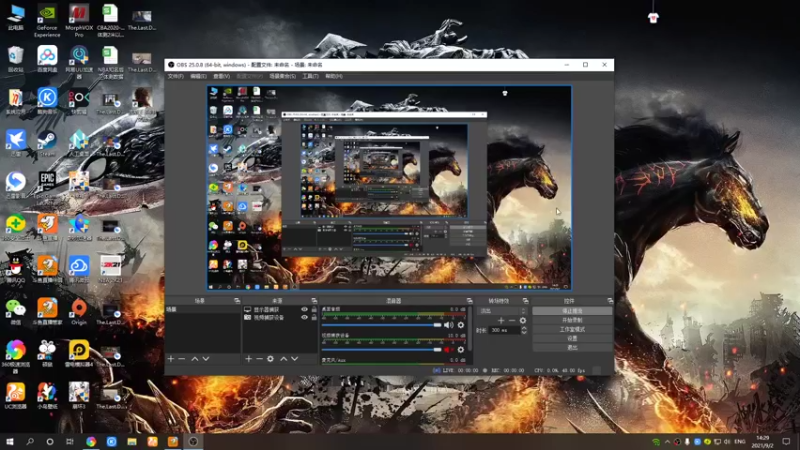This screenshot has width=800, height=450.
Task: Open the transition type dropdown
Action: pyautogui.click(x=502, y=311)
